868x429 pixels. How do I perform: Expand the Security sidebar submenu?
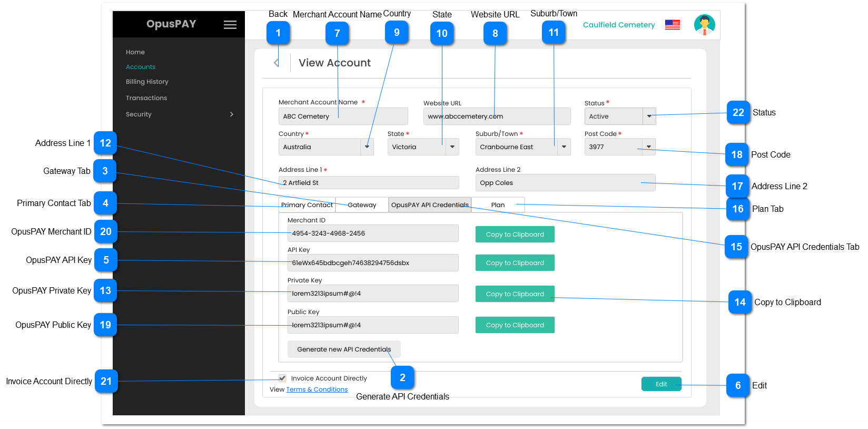[231, 114]
